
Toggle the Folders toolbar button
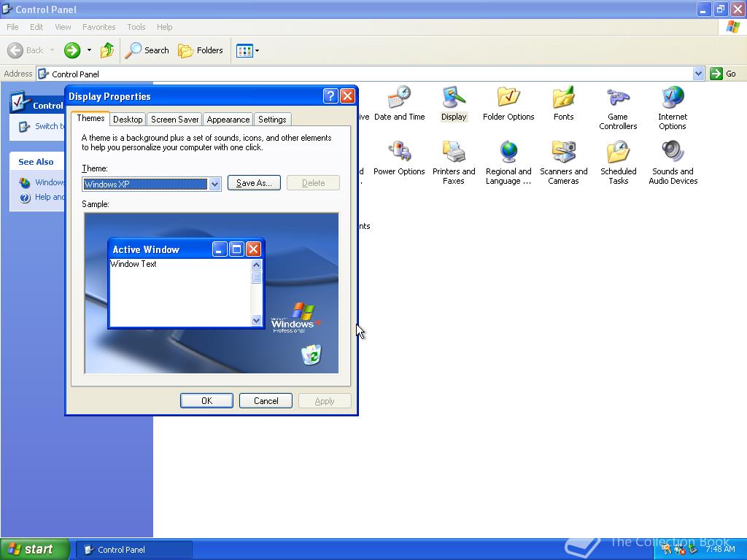[200, 50]
